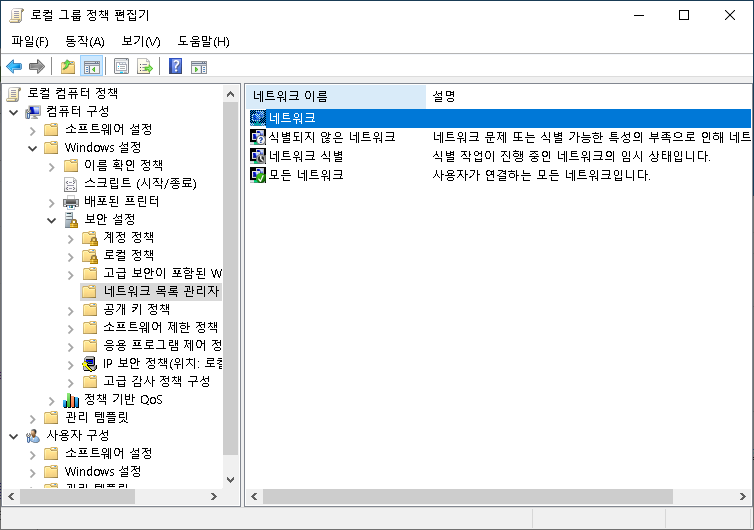
Task: Click list pane horizontal scrollbar thumb
Action: click(x=467, y=496)
